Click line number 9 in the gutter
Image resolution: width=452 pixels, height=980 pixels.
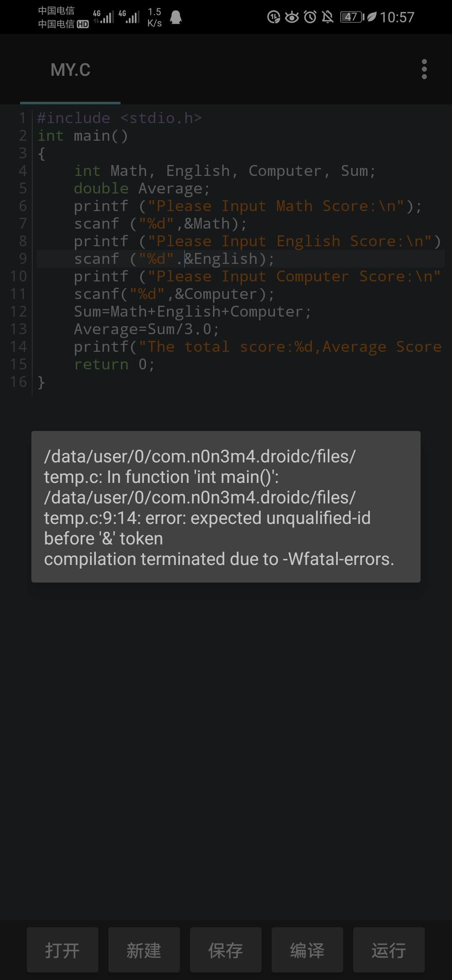[x=23, y=259]
